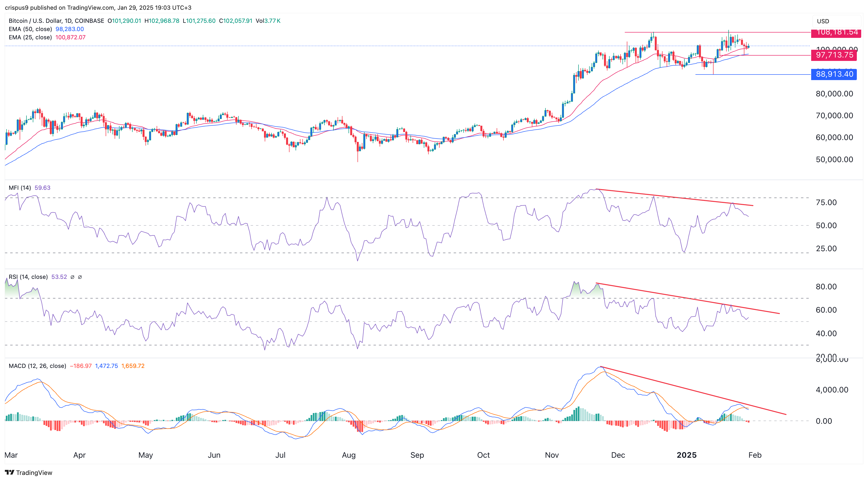Click the Apr label on the time axis
The height and width of the screenshot is (481, 868).
(x=79, y=455)
